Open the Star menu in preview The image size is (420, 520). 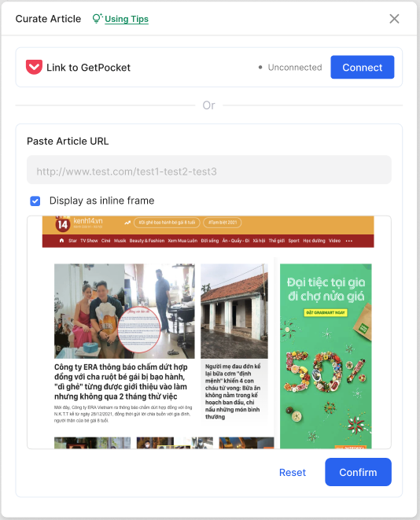click(72, 241)
